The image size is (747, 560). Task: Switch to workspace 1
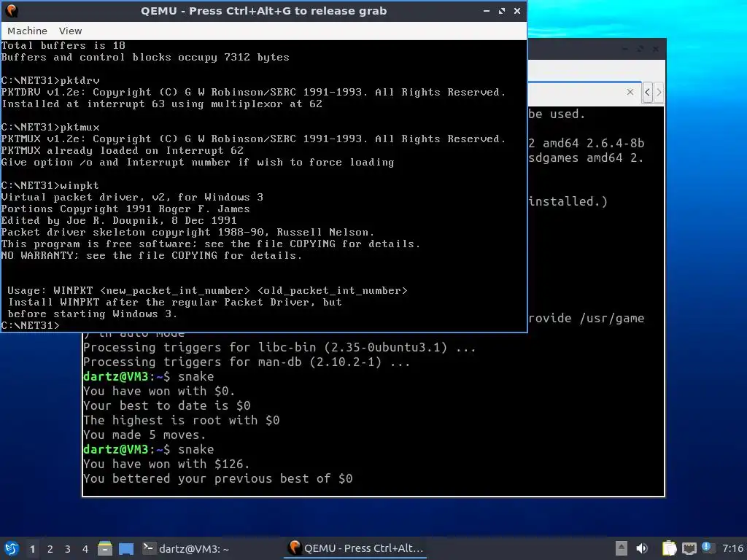[x=32, y=549]
